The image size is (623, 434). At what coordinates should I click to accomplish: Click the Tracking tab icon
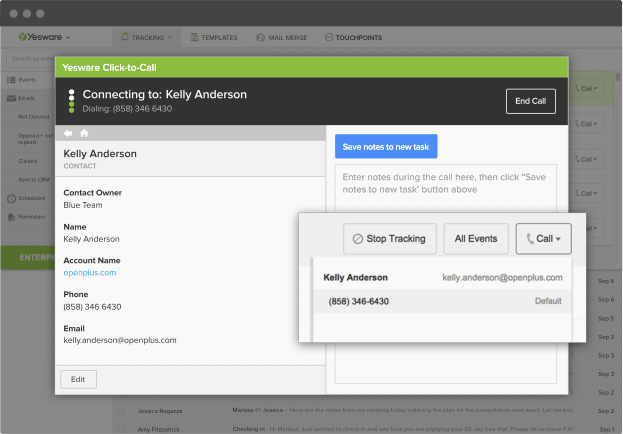coord(125,37)
